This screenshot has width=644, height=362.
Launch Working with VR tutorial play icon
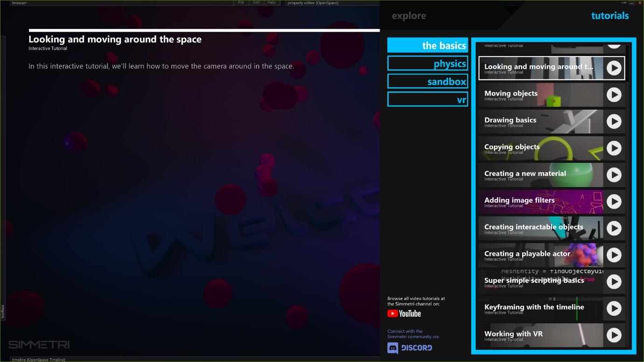point(614,335)
